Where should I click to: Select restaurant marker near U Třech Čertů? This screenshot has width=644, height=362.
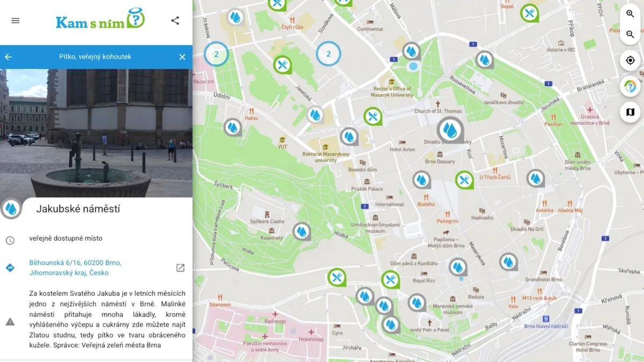tap(464, 180)
